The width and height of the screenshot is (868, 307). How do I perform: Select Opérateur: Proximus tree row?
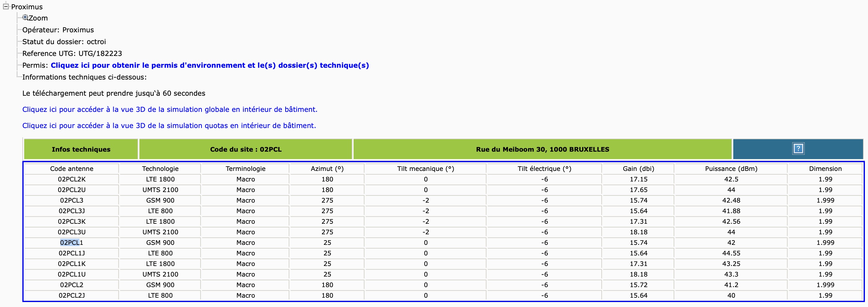tap(58, 30)
